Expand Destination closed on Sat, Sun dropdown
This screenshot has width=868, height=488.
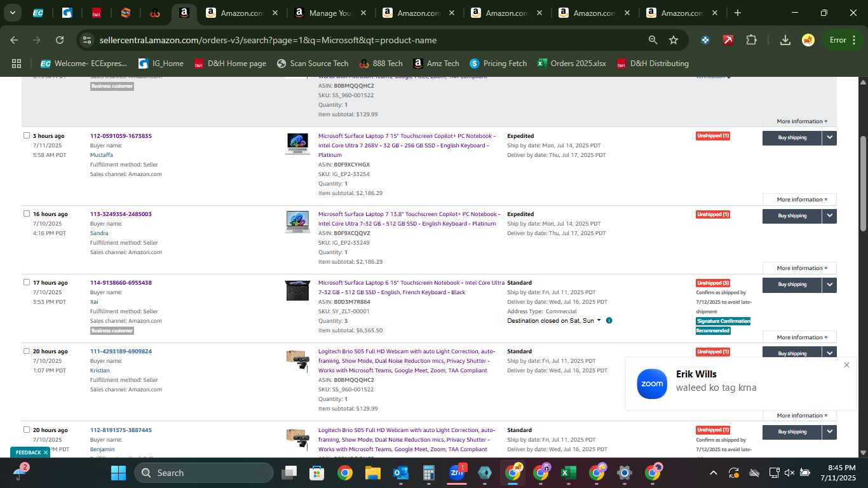click(554, 321)
